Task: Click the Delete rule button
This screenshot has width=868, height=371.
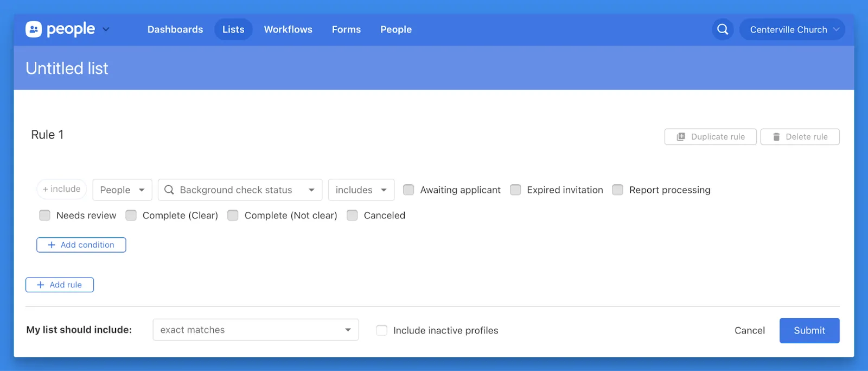Action: (x=800, y=137)
